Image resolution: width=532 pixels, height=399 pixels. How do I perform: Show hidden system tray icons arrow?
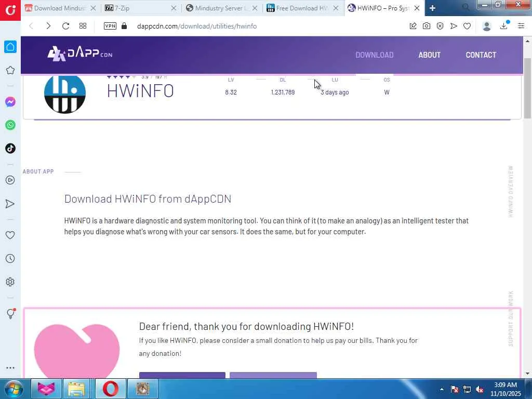[442, 389]
